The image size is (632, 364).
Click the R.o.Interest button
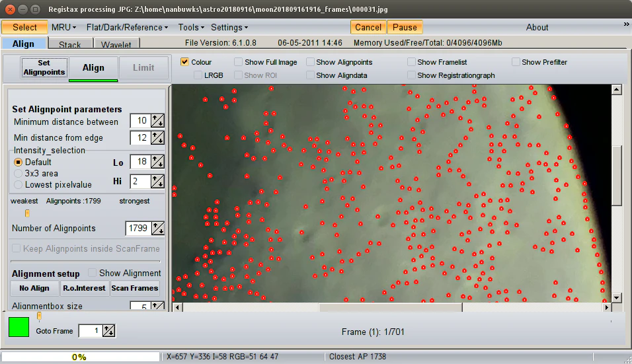click(x=84, y=288)
